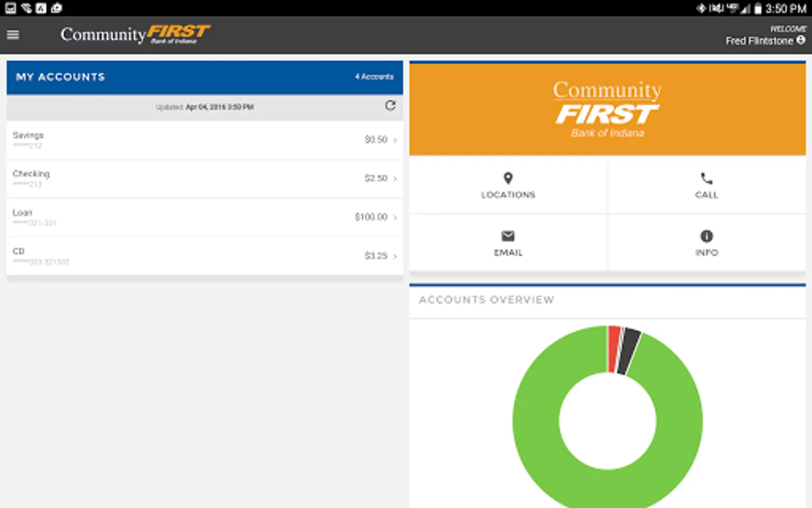Tap the Locations label
812x508 pixels.
click(508, 195)
